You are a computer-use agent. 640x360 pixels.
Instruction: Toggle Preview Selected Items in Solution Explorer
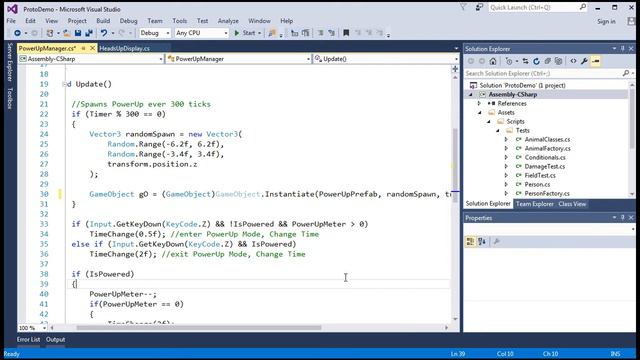pos(596,61)
